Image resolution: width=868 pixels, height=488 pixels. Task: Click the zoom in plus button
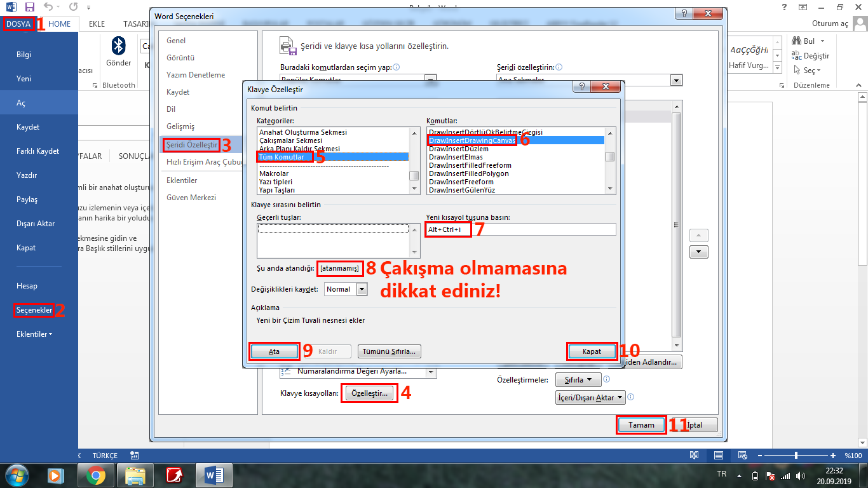[833, 456]
